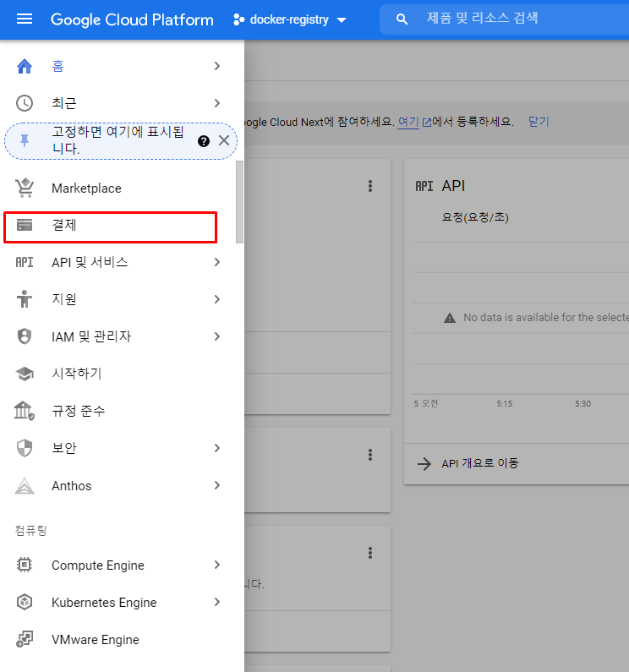This screenshot has height=672, width=629.
Task: Click the 지원 person icon
Action: tap(25, 298)
